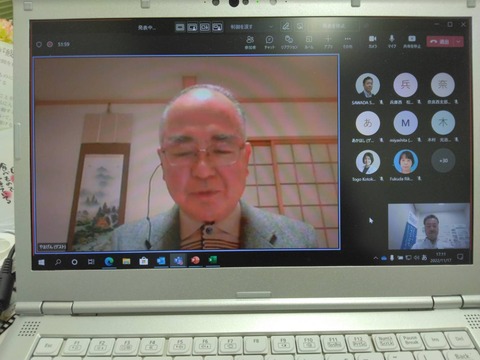The image size is (480, 360).
Task: Click the OneDrive cloud tray icon
Action: click(384, 258)
